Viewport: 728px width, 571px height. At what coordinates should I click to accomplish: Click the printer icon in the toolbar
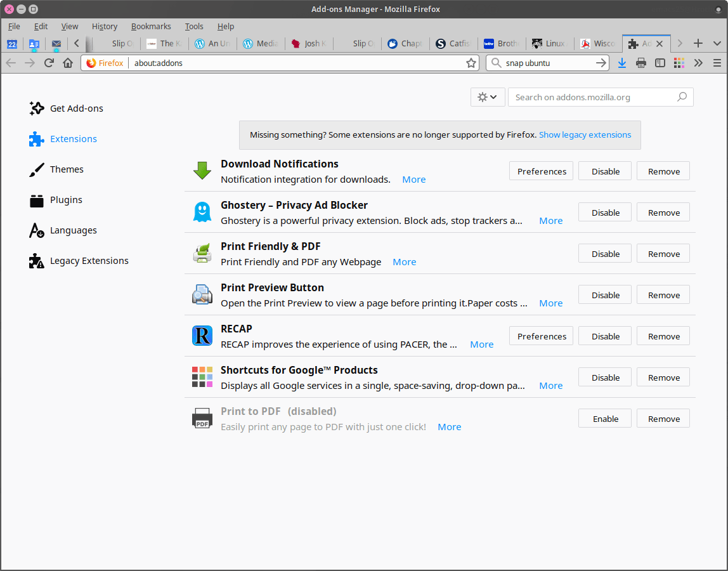(641, 63)
